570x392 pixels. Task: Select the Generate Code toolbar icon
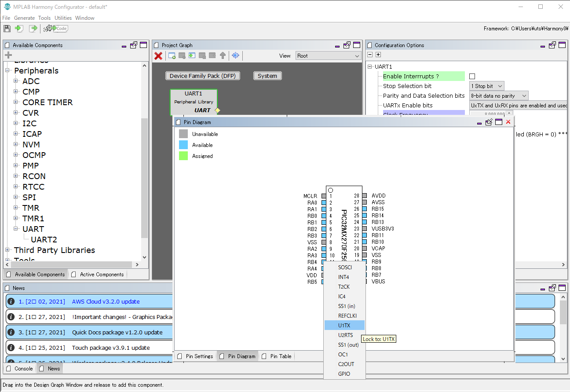click(x=55, y=28)
